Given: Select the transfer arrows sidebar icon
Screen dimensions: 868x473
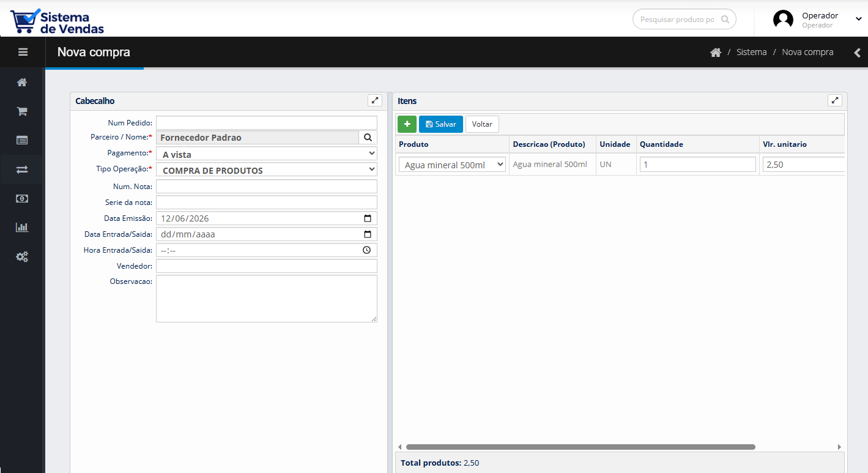Looking at the screenshot, I should tap(22, 169).
